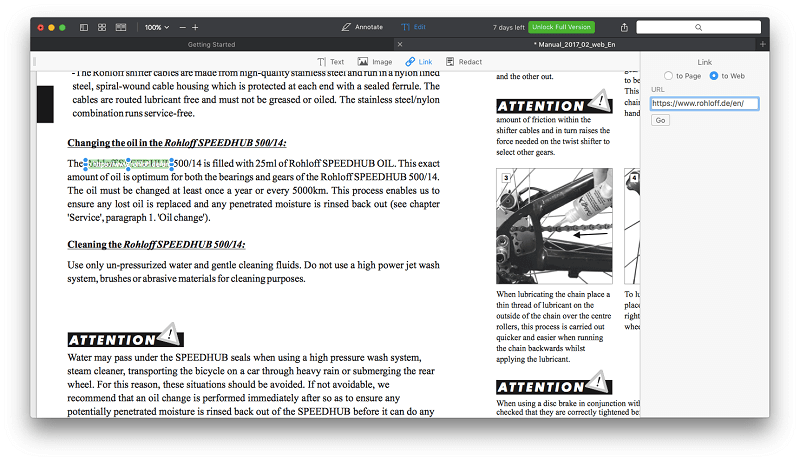Click heading 'Cleaning the Rohloff SPEEDHUB 500/14:'

(156, 244)
